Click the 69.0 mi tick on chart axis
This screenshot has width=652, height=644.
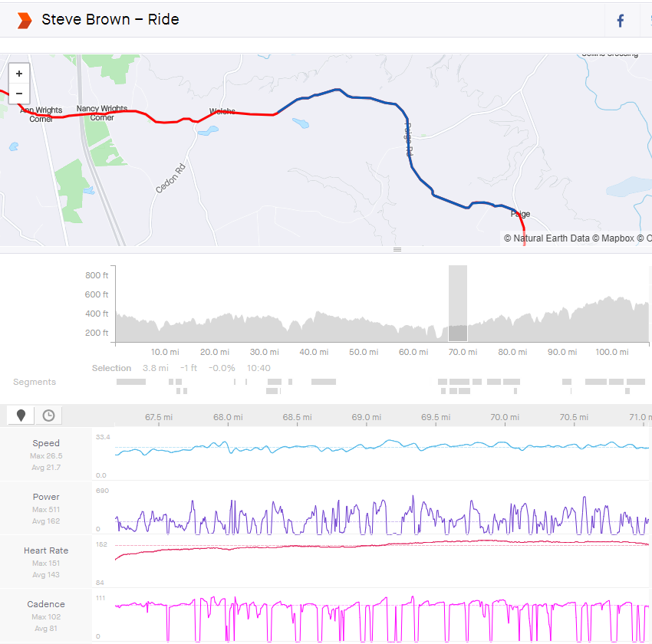pyautogui.click(x=366, y=417)
